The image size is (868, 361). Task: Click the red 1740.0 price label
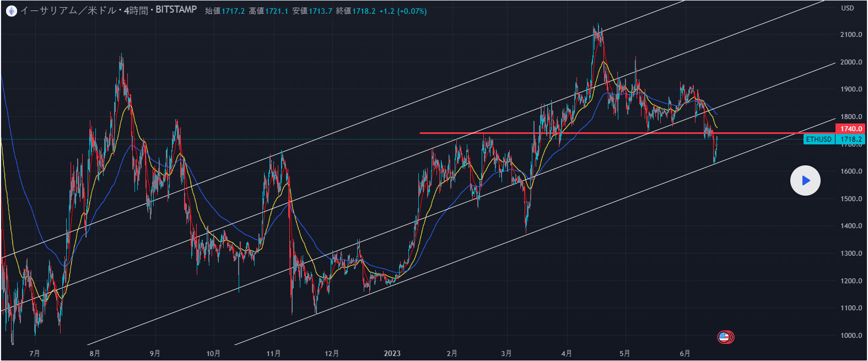pos(850,129)
